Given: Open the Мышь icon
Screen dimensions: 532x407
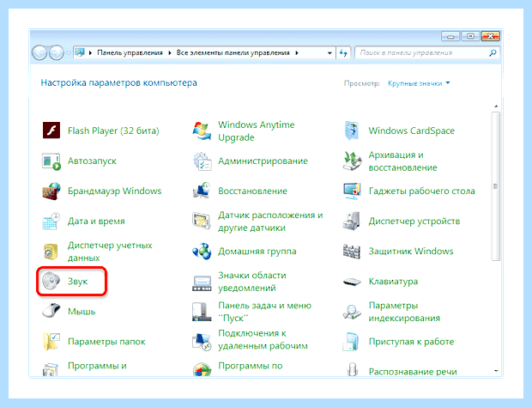Looking at the screenshot, I should pos(51,310).
